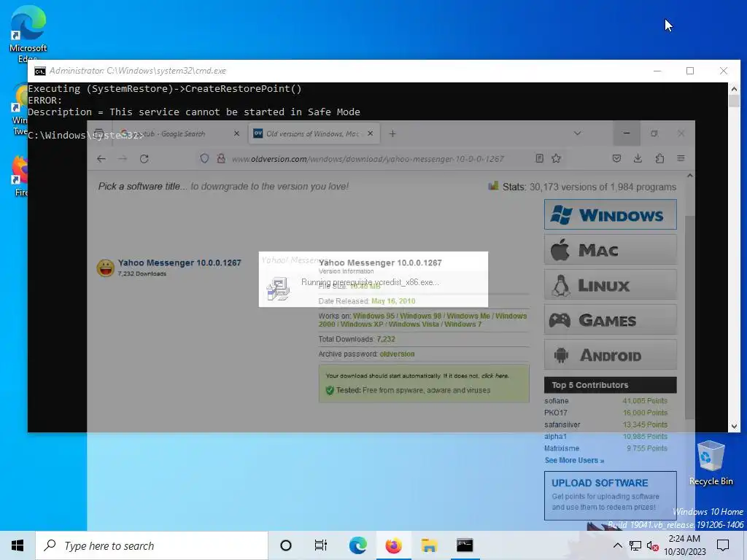Reload the oldversion.com page
Screen dimensions: 747x560
click(x=144, y=158)
